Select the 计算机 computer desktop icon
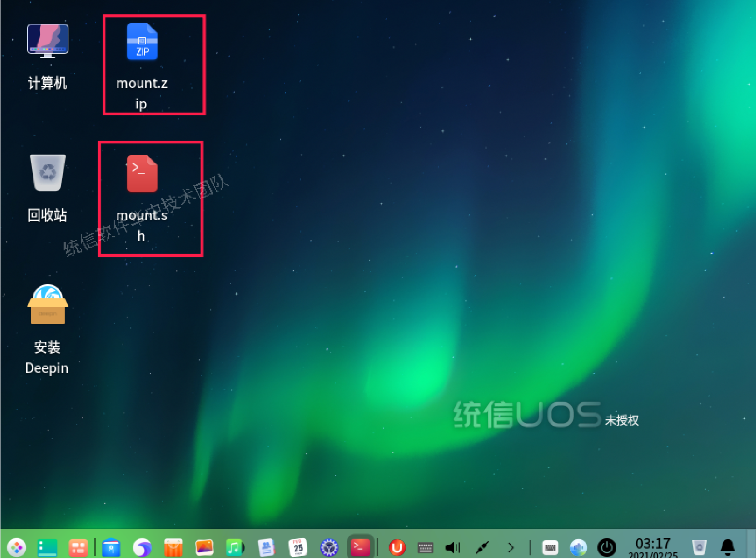This screenshot has height=559, width=756. (47, 56)
